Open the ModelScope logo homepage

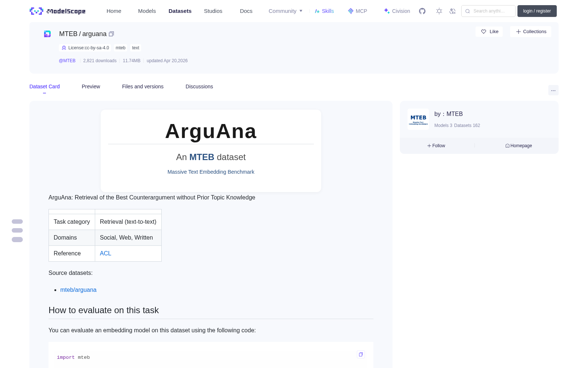57,11
